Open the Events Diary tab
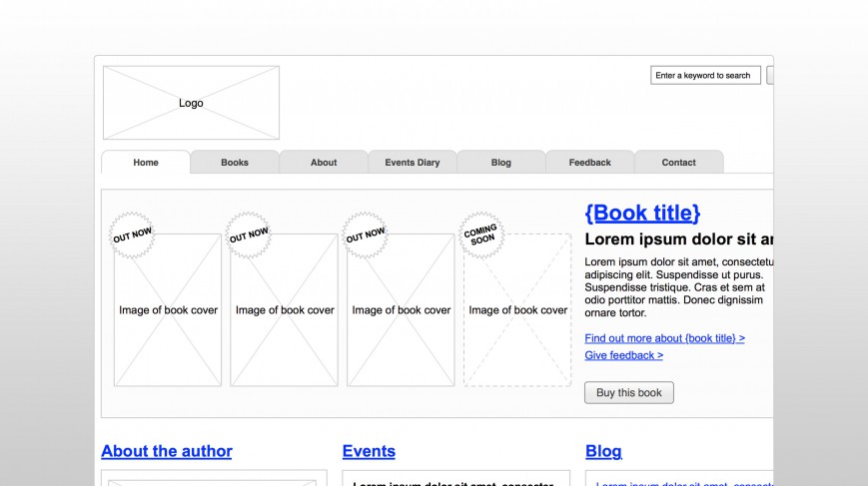The width and height of the screenshot is (868, 486). pyautogui.click(x=413, y=163)
